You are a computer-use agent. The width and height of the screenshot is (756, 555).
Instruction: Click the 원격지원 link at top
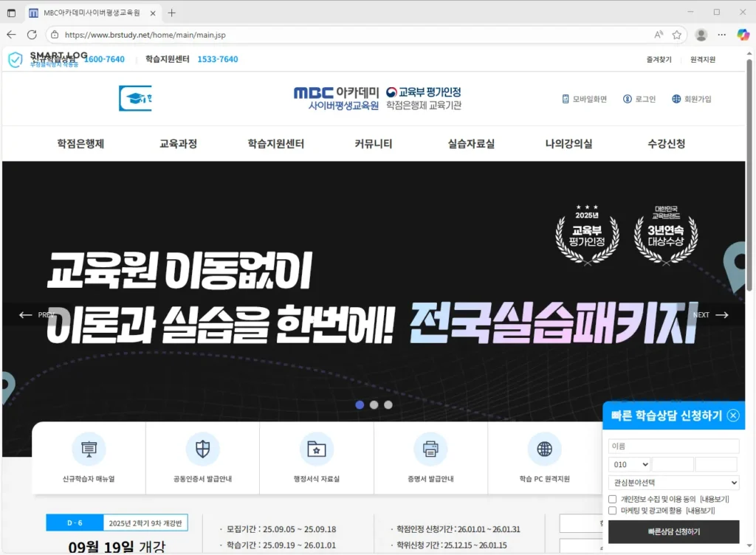pos(703,59)
